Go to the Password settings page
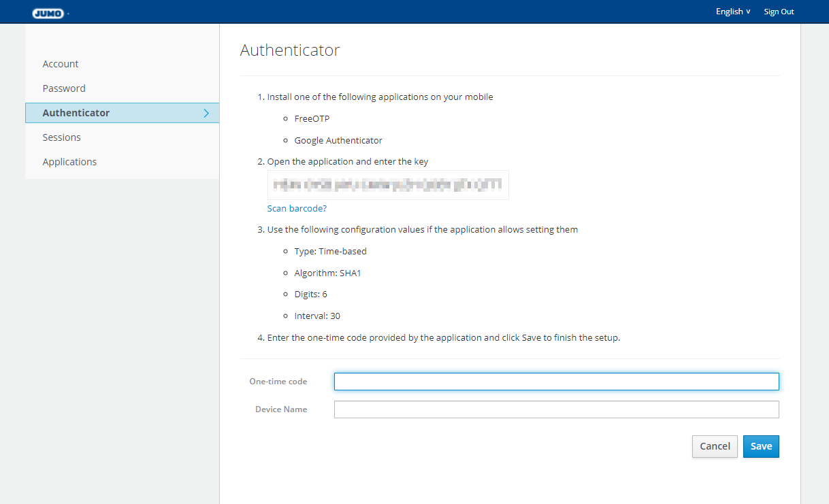This screenshot has height=504, width=829. (64, 88)
